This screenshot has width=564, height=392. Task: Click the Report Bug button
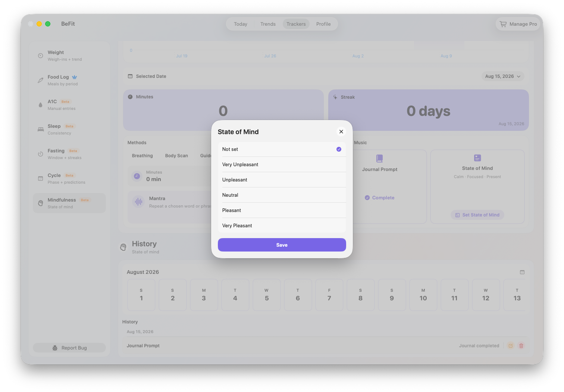tap(69, 348)
